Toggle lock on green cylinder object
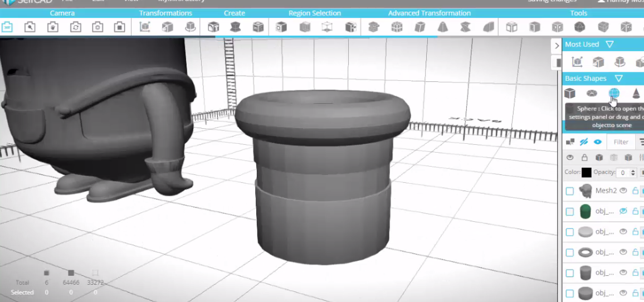Screen dimensions: 644x302 pos(635,211)
